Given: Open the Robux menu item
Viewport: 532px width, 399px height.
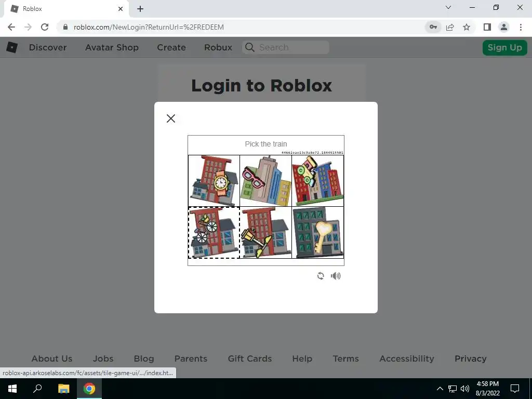Looking at the screenshot, I should point(218,47).
